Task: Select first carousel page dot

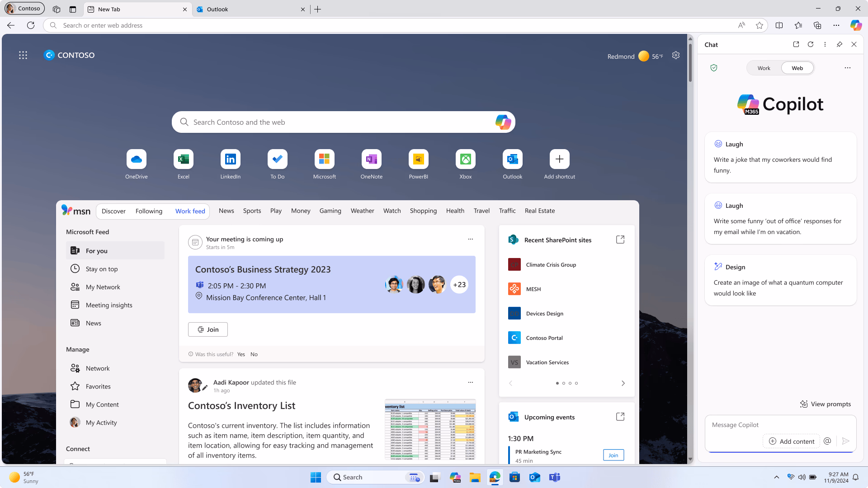Action: 557,383
